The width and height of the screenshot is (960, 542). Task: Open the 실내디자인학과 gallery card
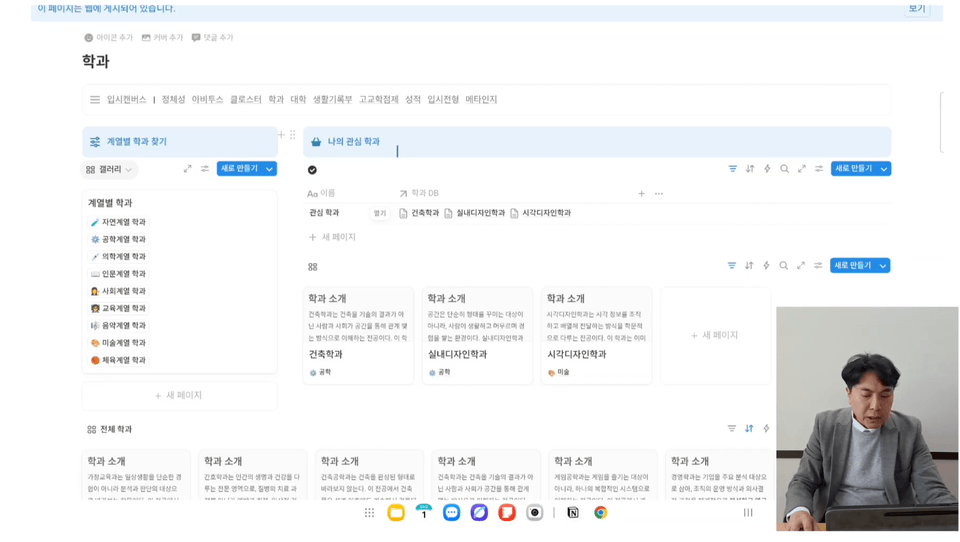tap(478, 336)
